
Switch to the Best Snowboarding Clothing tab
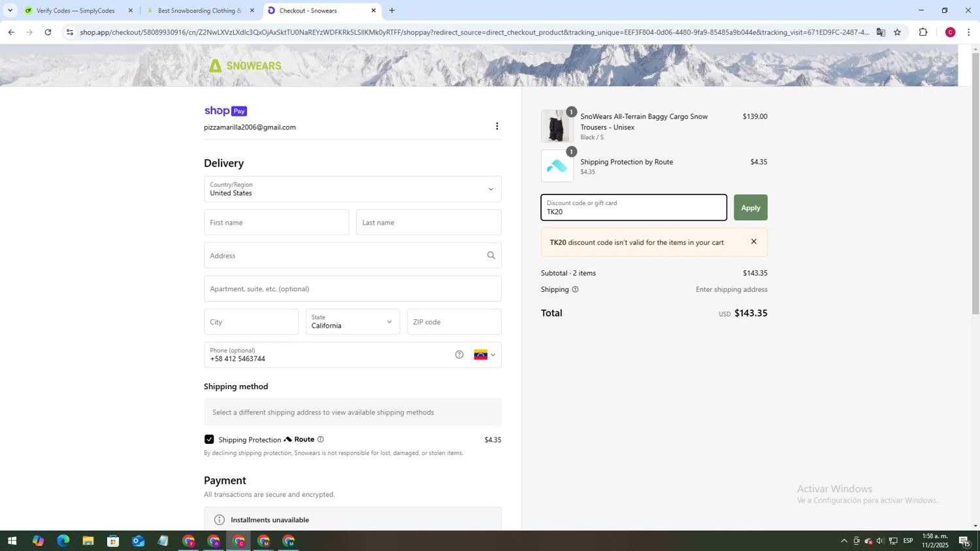199,10
